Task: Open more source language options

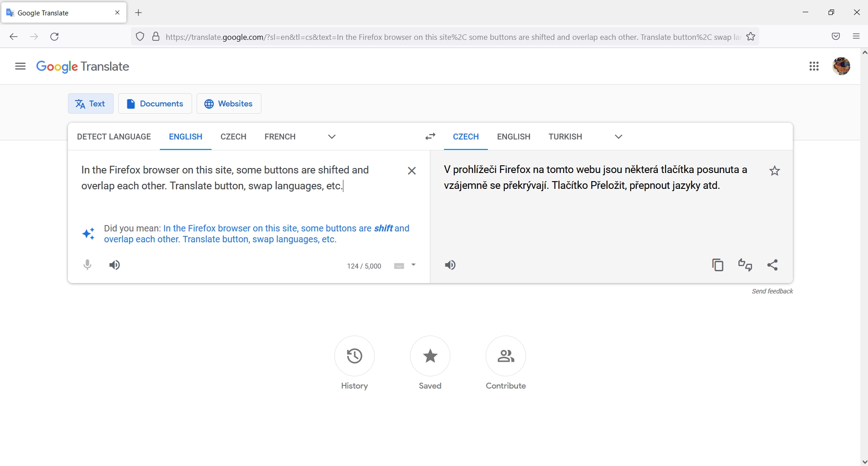Action: click(x=331, y=136)
